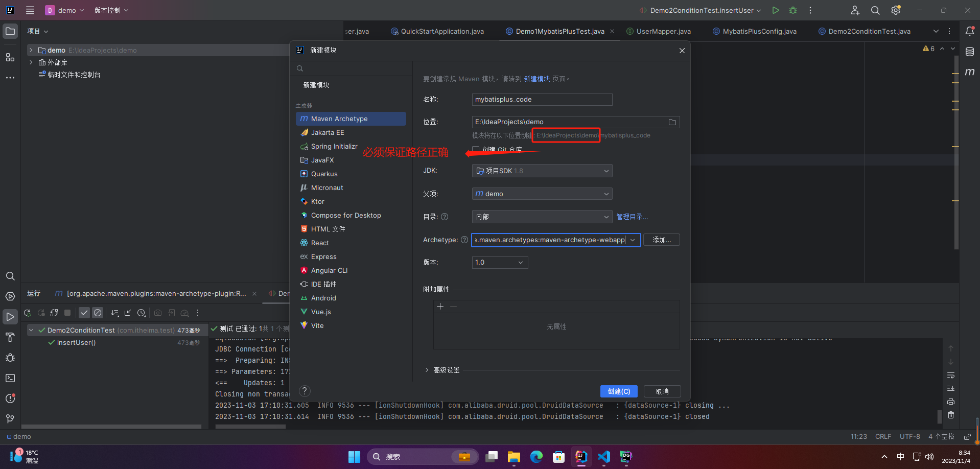
Task: Stop the running process
Action: point(67,313)
